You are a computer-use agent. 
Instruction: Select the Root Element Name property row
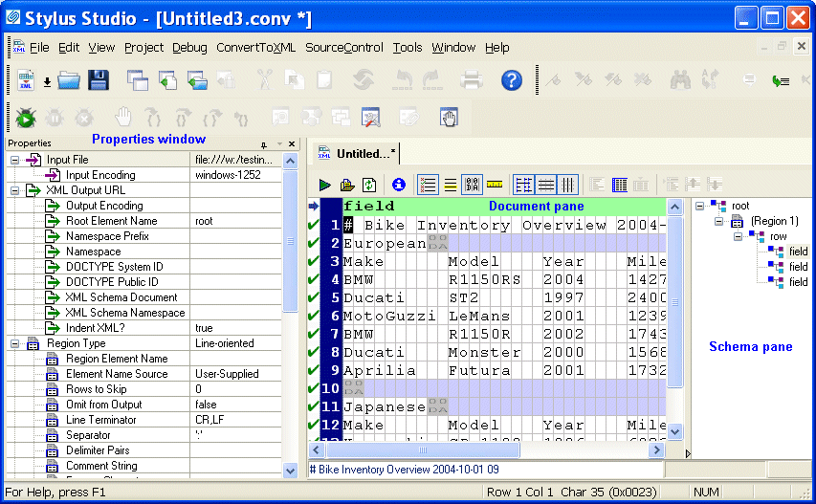point(111,221)
